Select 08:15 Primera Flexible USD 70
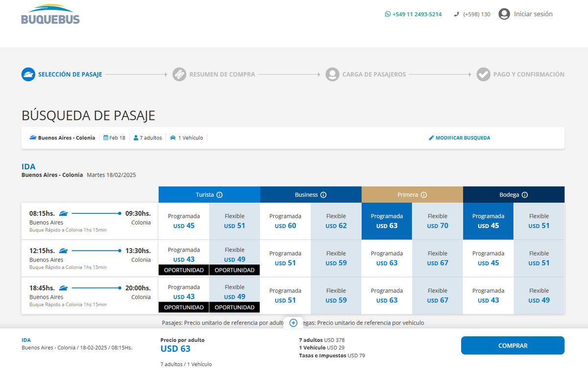The image size is (588, 374). [x=438, y=221]
